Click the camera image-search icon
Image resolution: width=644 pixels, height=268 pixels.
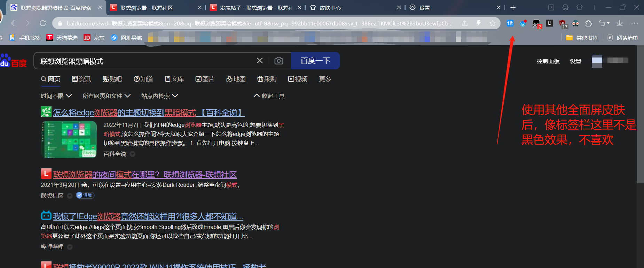(x=278, y=61)
